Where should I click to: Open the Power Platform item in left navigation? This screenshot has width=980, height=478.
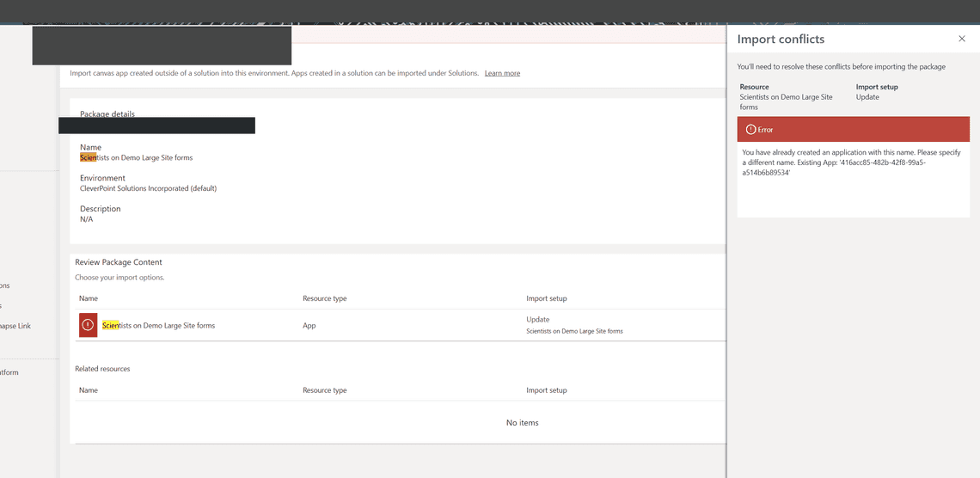coord(9,372)
